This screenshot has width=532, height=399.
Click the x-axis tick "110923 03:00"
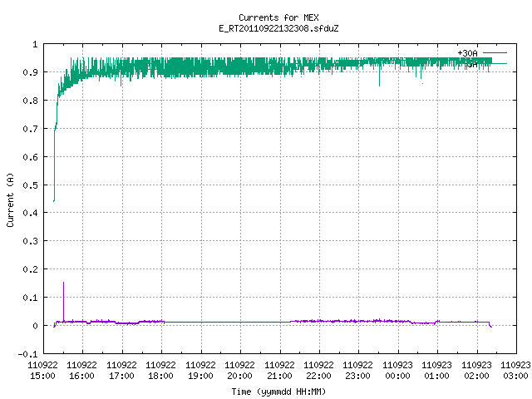point(515,370)
